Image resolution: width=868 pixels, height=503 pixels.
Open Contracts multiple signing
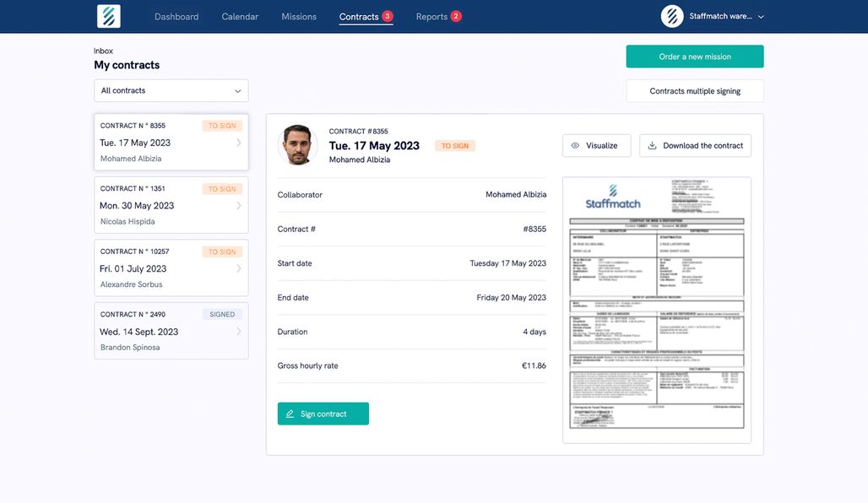click(694, 90)
